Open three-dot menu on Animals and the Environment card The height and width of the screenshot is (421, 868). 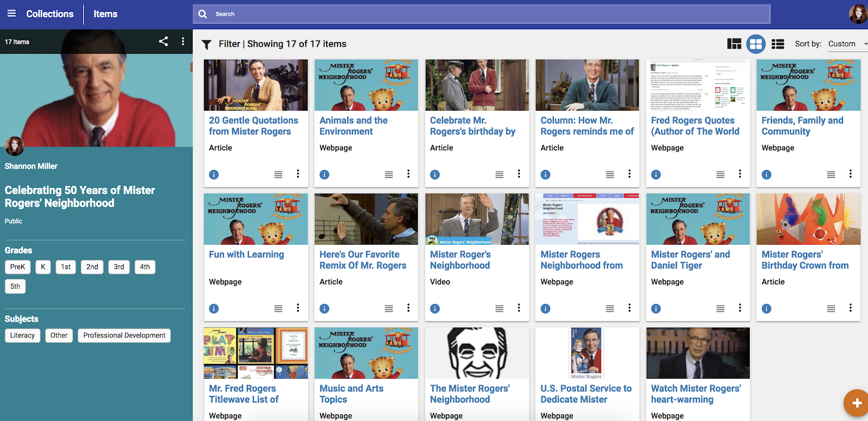(409, 174)
